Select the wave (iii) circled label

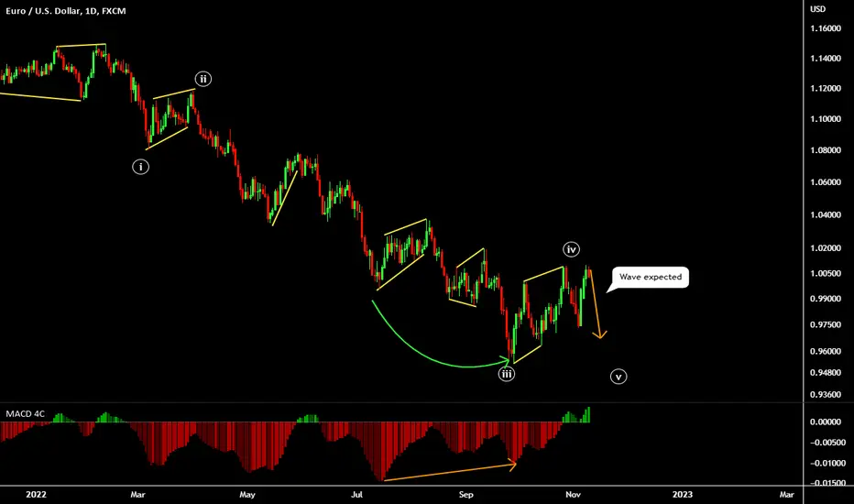pos(507,374)
